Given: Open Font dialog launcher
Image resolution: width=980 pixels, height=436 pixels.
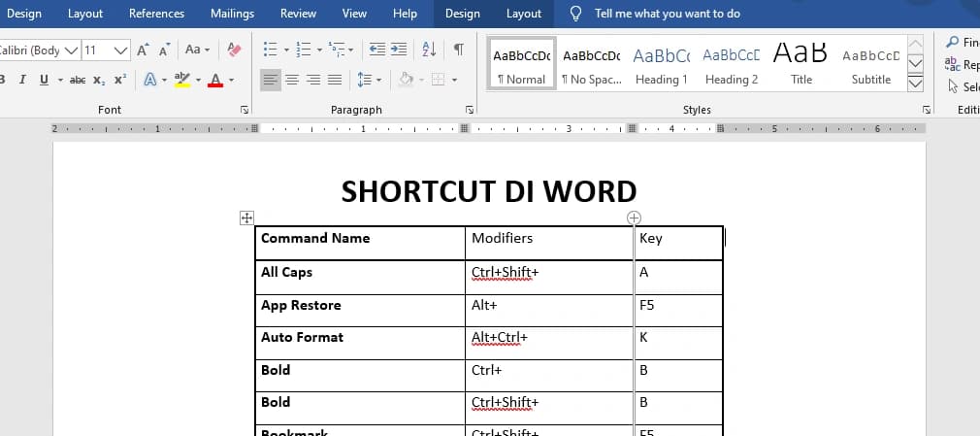Looking at the screenshot, I should coord(245,110).
